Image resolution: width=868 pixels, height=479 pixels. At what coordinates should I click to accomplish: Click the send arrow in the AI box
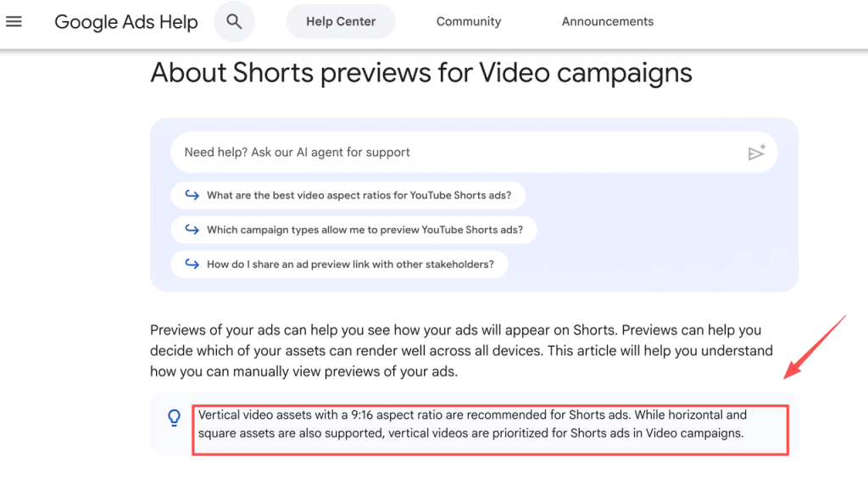click(756, 153)
